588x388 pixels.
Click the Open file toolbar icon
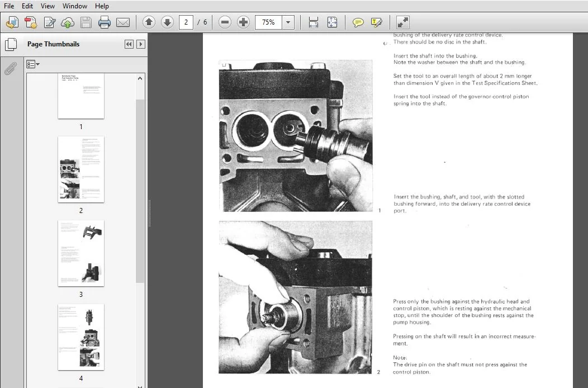click(12, 22)
